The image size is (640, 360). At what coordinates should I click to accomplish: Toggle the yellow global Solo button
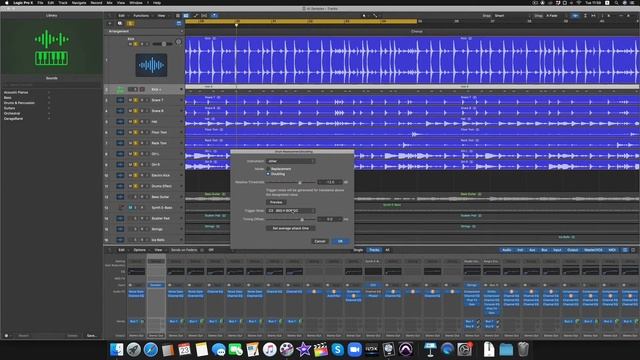click(x=130, y=23)
